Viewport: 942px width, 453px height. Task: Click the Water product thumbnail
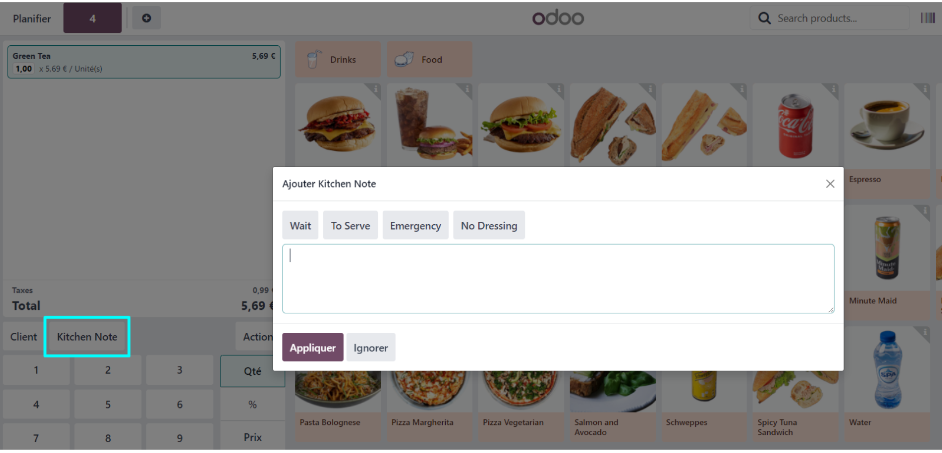[887, 369]
